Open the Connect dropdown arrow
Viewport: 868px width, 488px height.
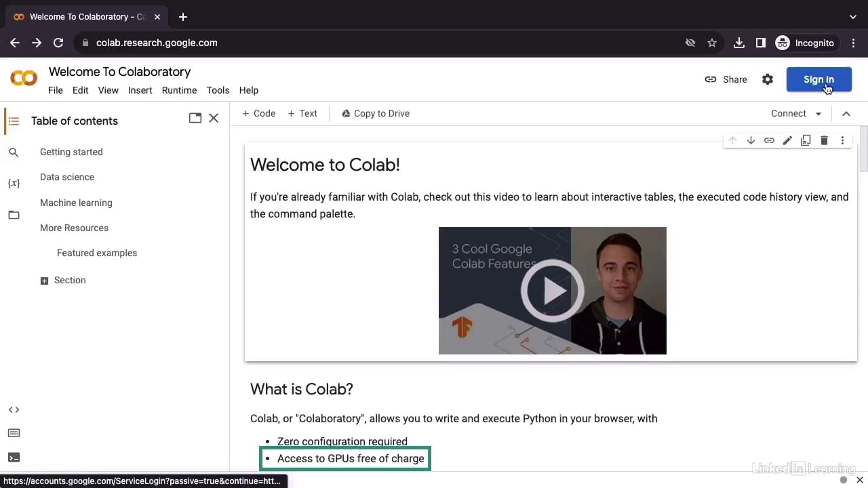click(x=818, y=114)
